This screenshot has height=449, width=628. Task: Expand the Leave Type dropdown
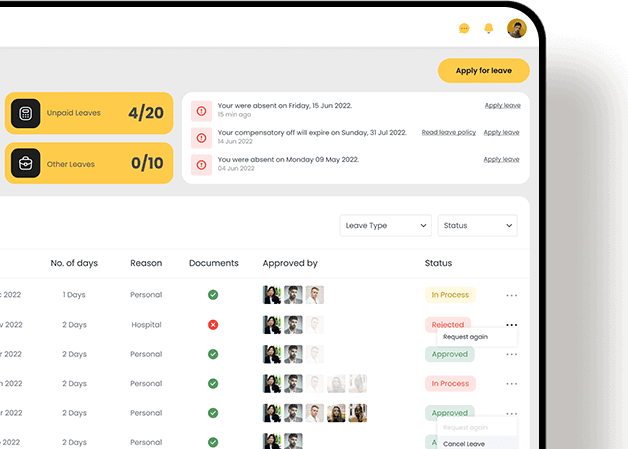[x=385, y=226]
